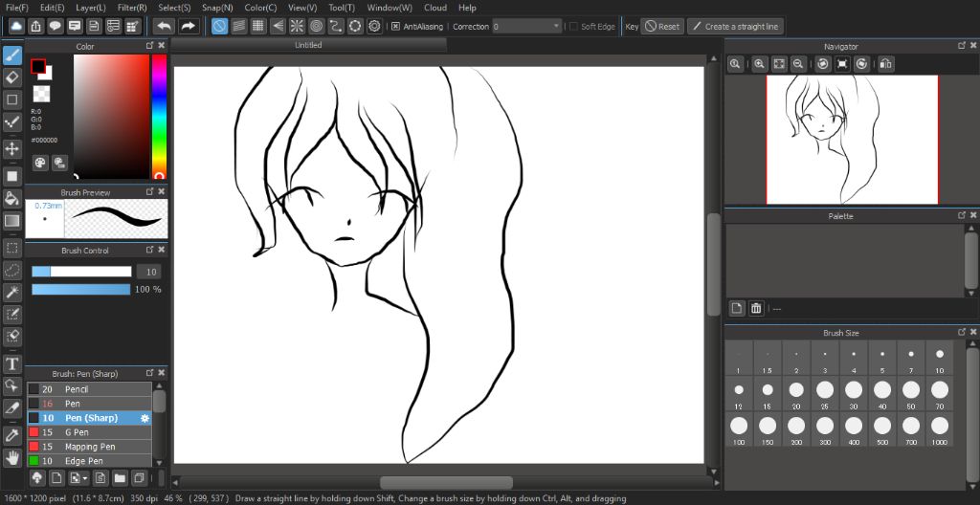
Task: Select the Pencil brush
Action: coord(89,389)
